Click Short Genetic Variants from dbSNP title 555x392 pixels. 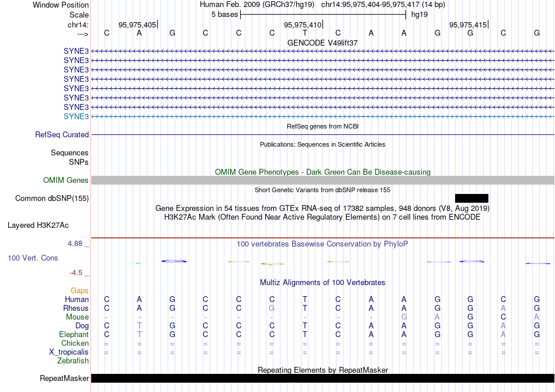(x=322, y=190)
